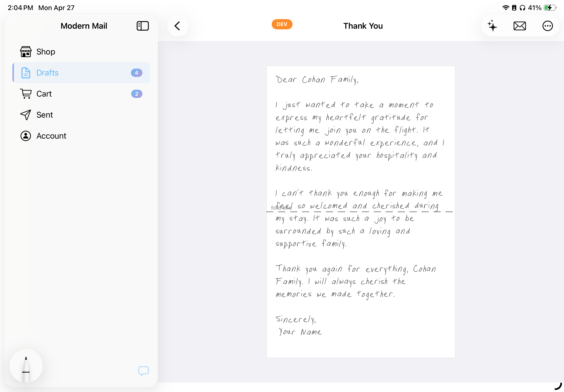Tap the headphones status icon
Image resolution: width=564 pixels, height=392 pixels.
tap(522, 8)
